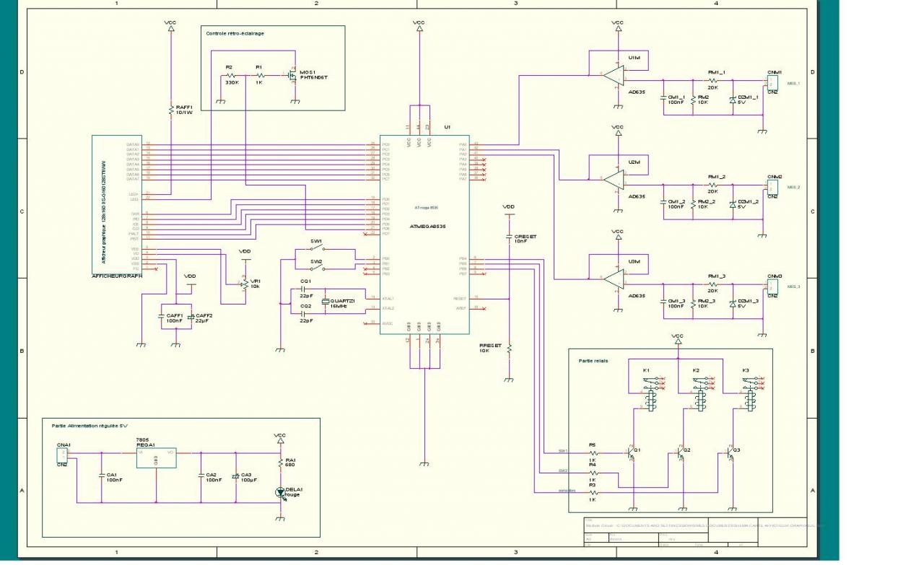
Task: Click capacitor CA1 100nF
Action: 102,476
